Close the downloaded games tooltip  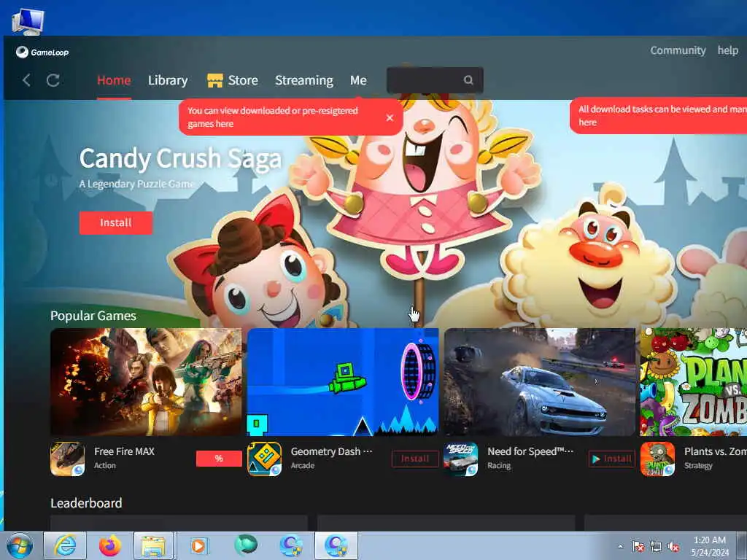coord(390,117)
